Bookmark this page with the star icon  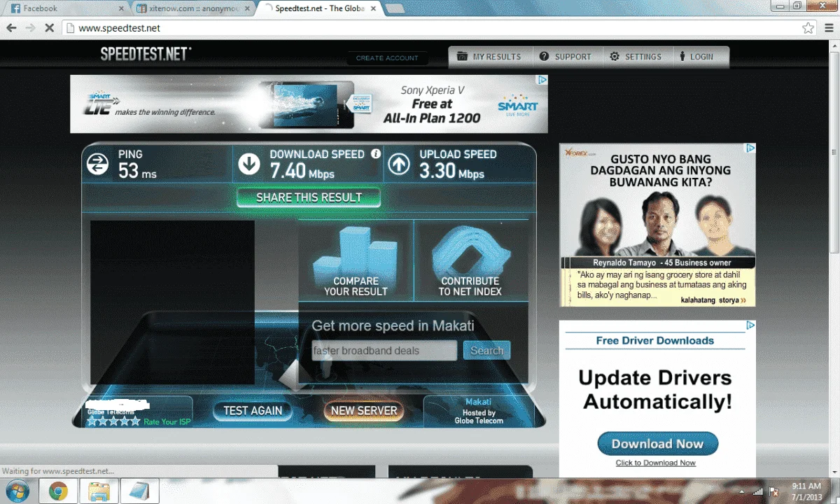click(x=808, y=28)
